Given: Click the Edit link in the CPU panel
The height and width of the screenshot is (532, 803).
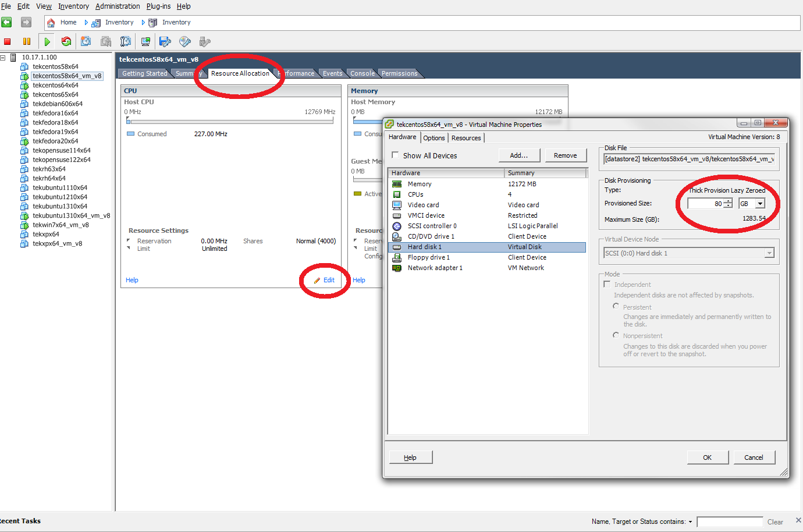Looking at the screenshot, I should click(329, 280).
